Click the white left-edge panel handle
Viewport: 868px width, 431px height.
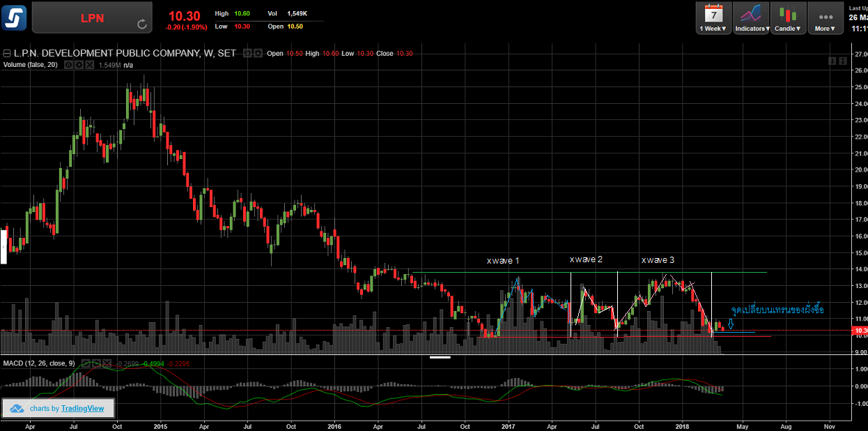pos(3,247)
